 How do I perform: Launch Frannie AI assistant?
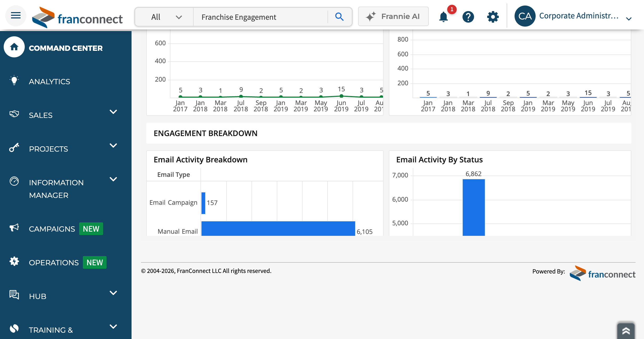click(x=393, y=16)
